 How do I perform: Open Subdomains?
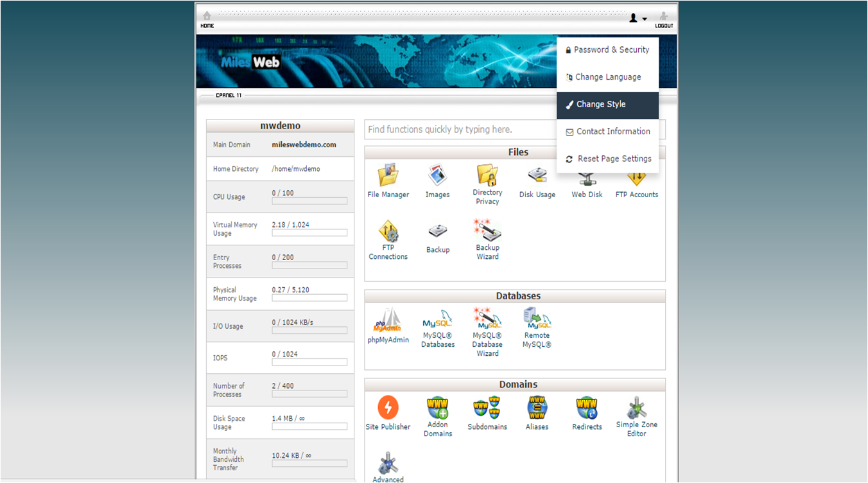(x=487, y=407)
